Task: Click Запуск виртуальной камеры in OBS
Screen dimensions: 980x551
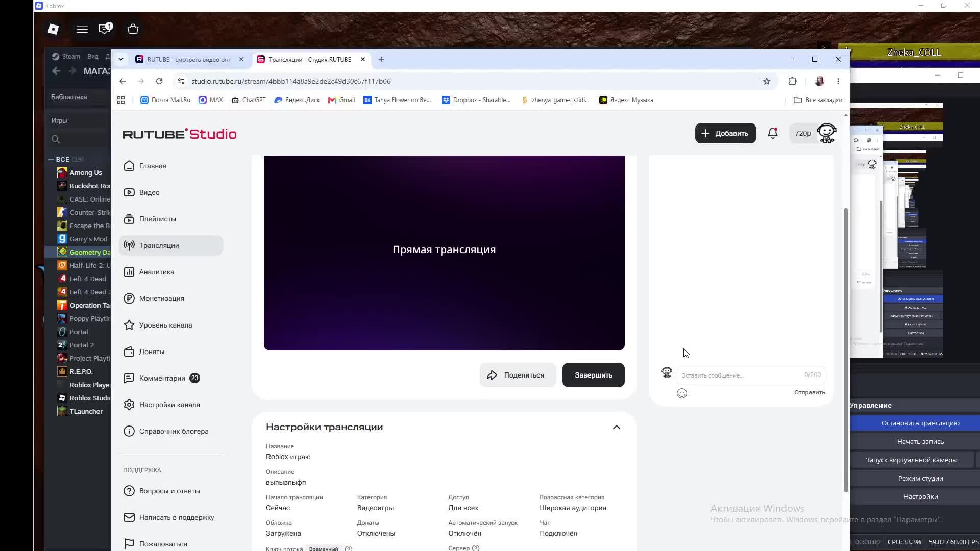Action: 911,460
